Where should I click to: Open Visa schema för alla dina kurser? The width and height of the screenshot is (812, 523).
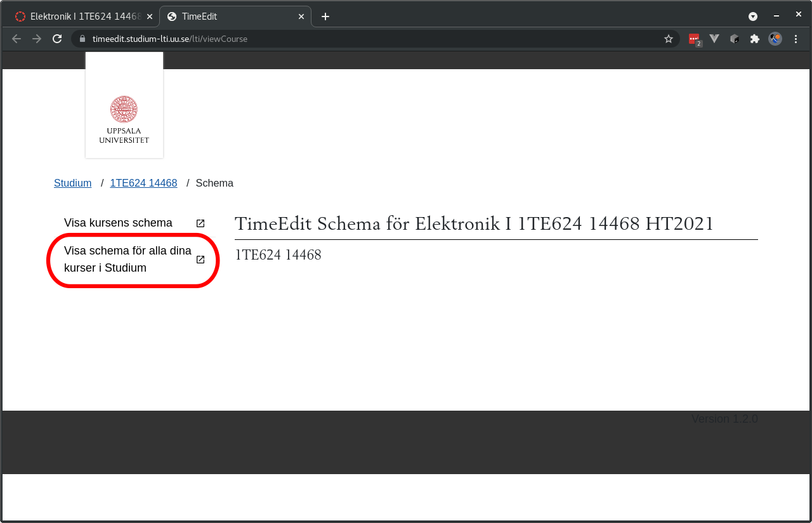(128, 260)
